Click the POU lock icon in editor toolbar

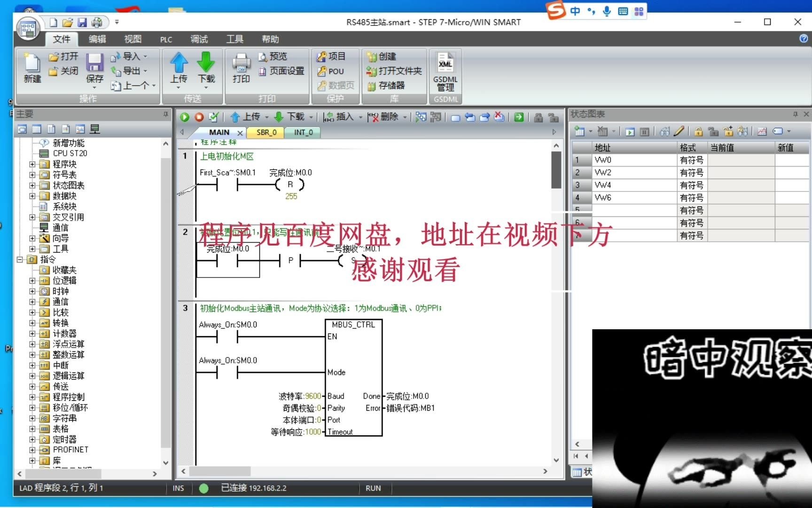[x=539, y=118]
